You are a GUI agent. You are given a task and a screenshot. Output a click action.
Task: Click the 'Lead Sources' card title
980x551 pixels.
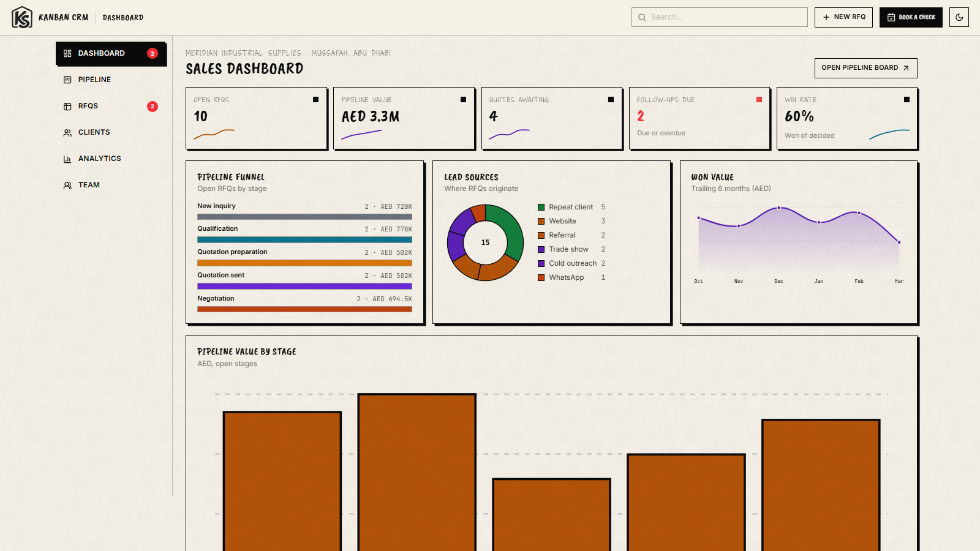(x=472, y=178)
